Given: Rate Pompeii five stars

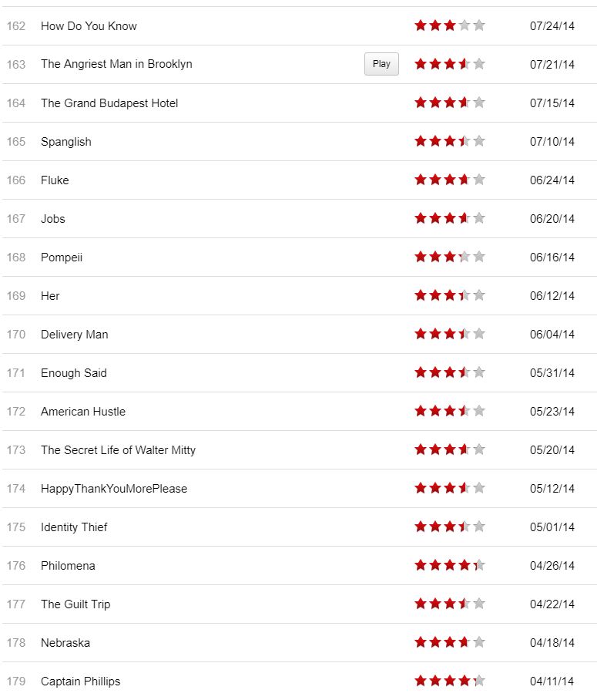Looking at the screenshot, I should pos(479,257).
